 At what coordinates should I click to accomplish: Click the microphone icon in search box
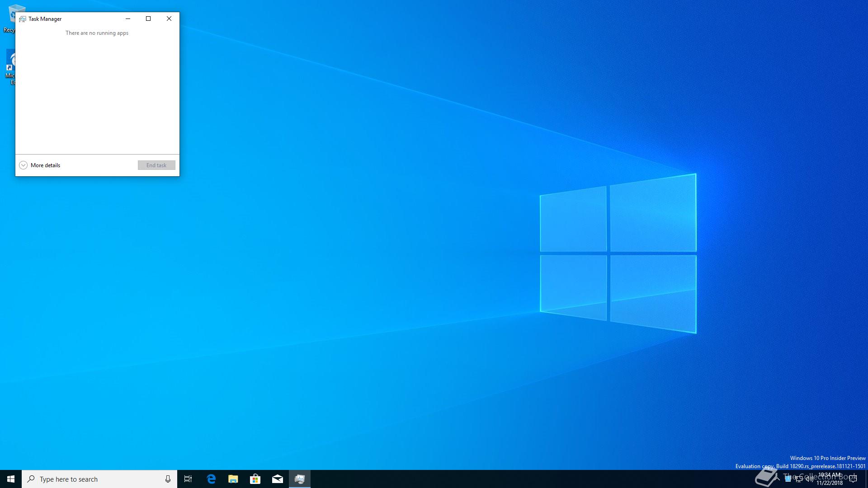click(x=168, y=479)
